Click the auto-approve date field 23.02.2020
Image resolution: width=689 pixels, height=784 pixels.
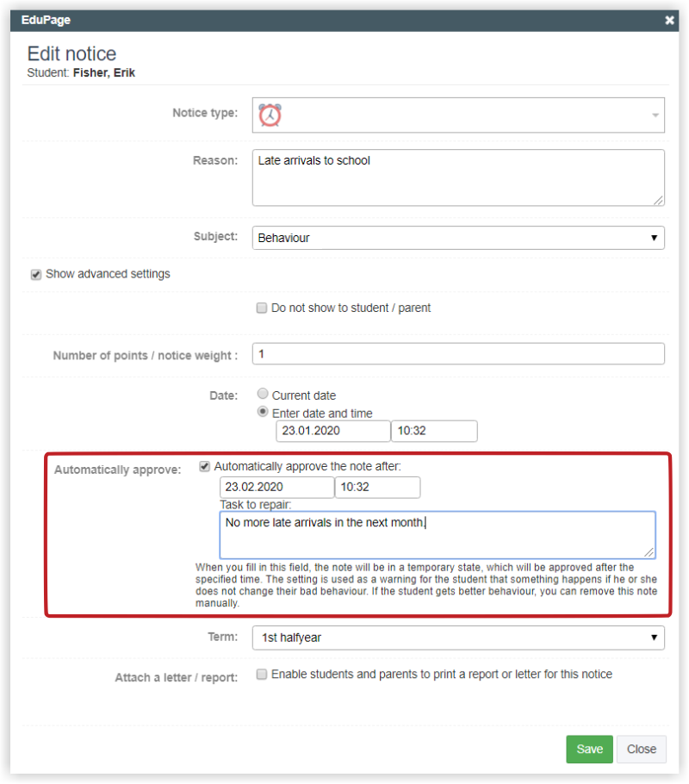coord(277,488)
